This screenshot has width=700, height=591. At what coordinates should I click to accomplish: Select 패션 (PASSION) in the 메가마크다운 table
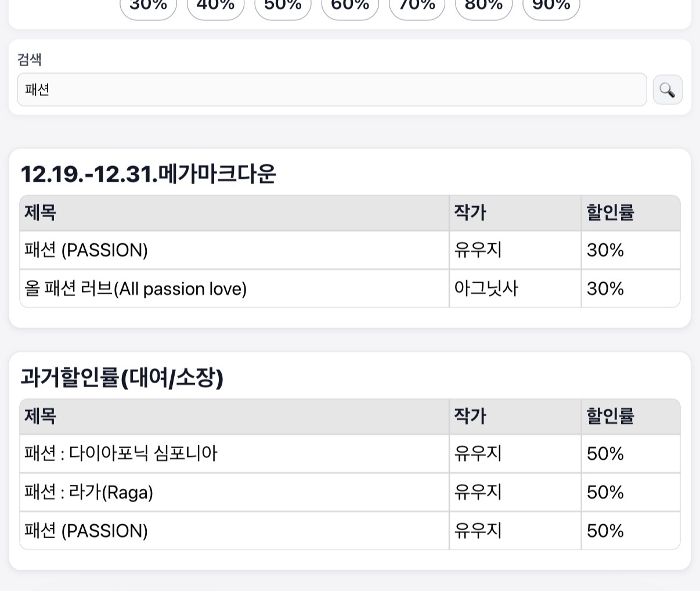point(86,250)
